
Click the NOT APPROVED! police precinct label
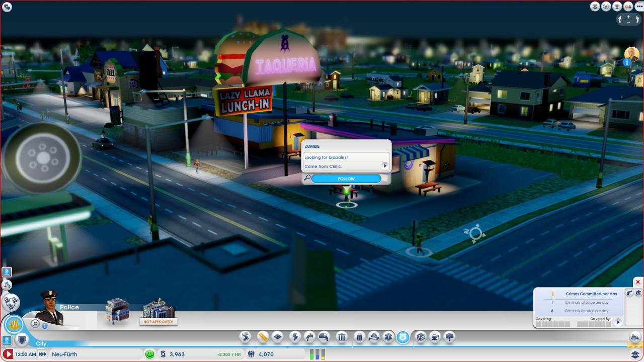pyautogui.click(x=158, y=322)
